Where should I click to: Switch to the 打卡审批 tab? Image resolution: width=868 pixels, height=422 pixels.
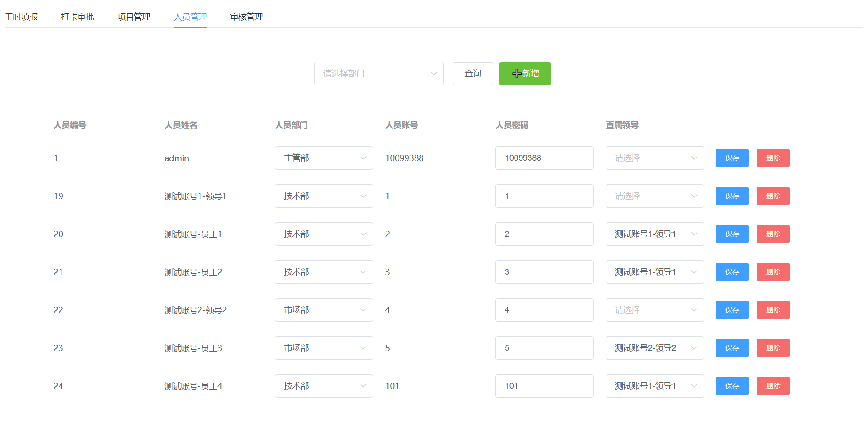pos(77,17)
